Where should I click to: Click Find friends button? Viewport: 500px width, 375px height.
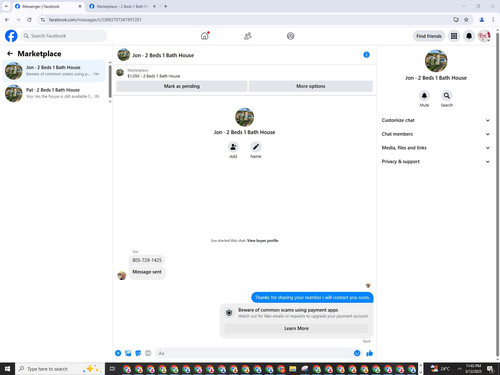(429, 36)
